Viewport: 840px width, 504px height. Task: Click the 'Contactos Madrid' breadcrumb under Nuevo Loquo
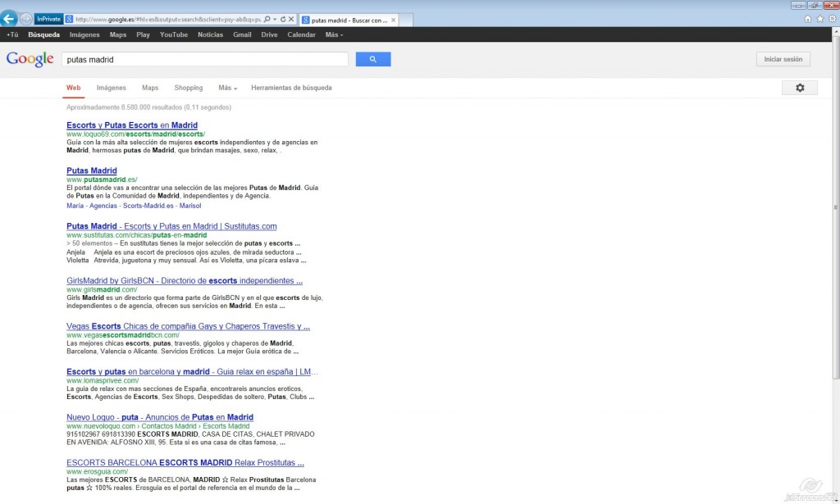pos(169,426)
